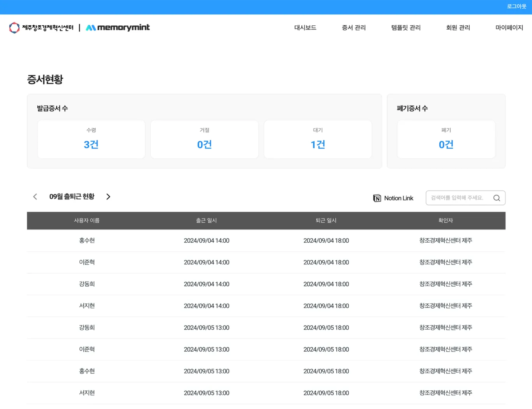This screenshot has height=409, width=532.
Task: Go to previous month with left chevron
Action: (35, 197)
